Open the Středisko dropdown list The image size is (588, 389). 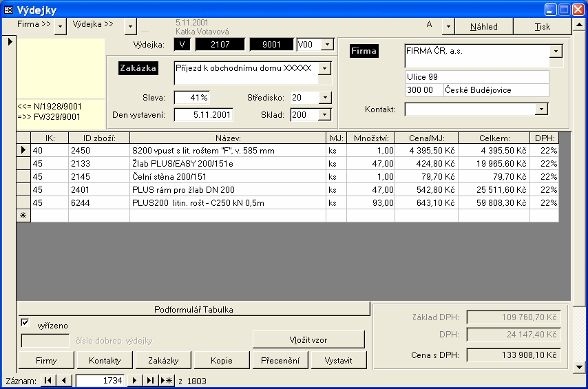click(x=325, y=98)
